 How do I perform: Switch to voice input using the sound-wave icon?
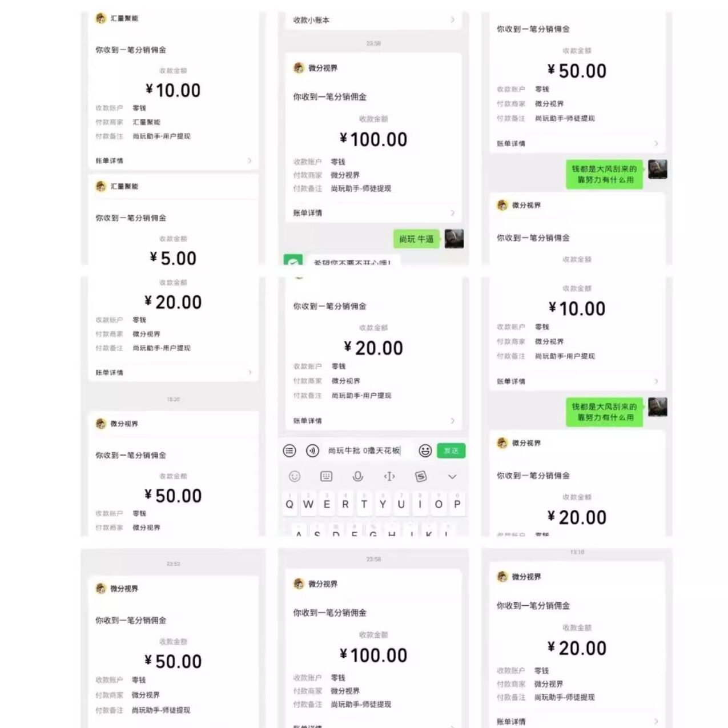pos(312,451)
